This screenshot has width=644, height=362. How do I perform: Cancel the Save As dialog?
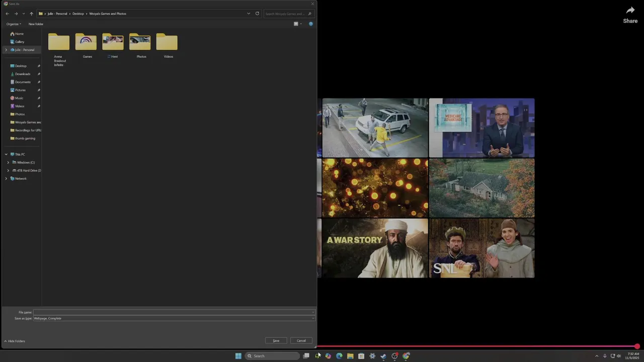[301, 340]
